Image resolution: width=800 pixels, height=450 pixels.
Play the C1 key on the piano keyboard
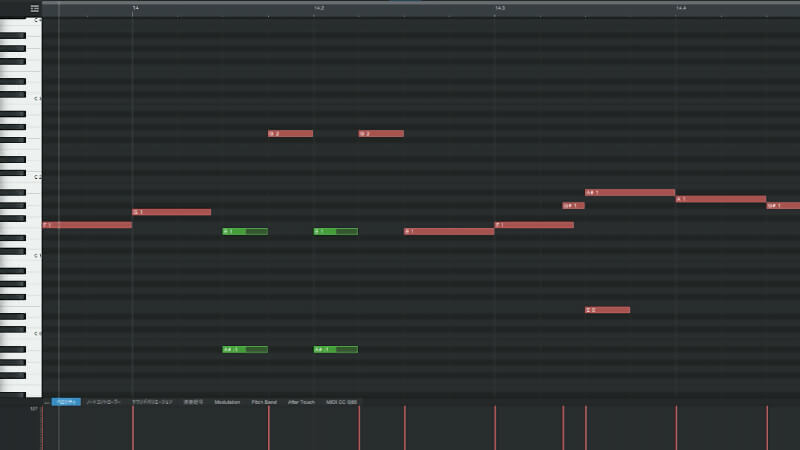(35, 255)
